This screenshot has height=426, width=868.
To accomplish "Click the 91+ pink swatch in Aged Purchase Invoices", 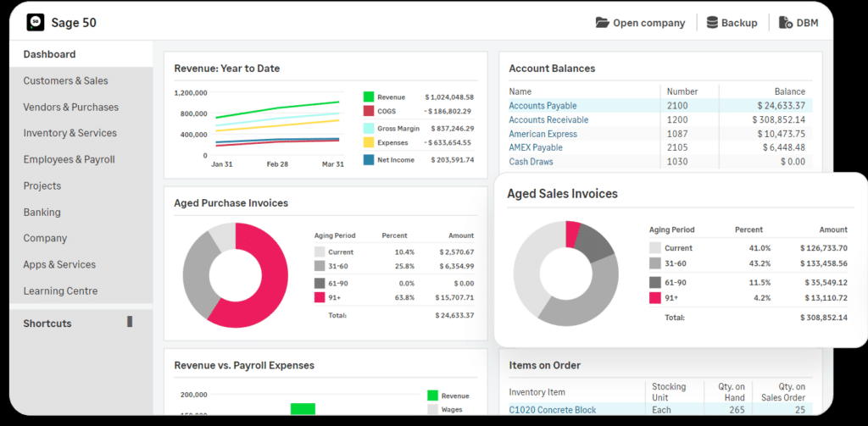I will tap(320, 297).
